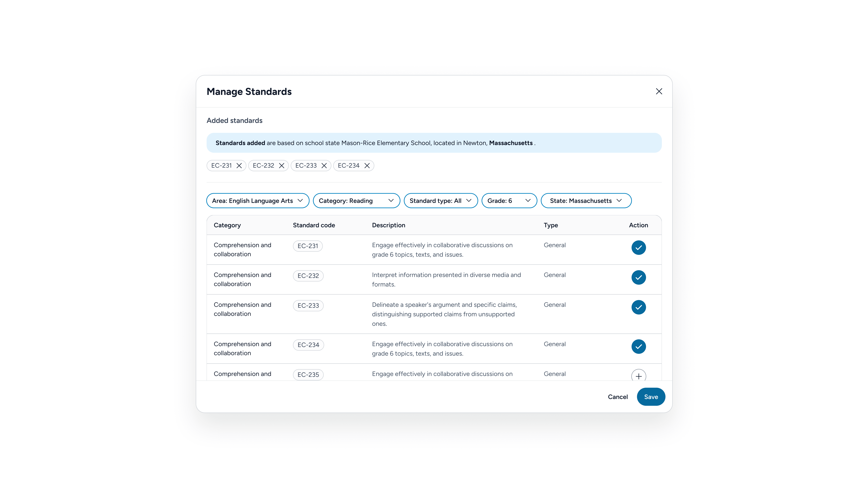This screenshot has height=488, width=868.
Task: Click the EC-233 code badge in table
Action: (x=308, y=305)
